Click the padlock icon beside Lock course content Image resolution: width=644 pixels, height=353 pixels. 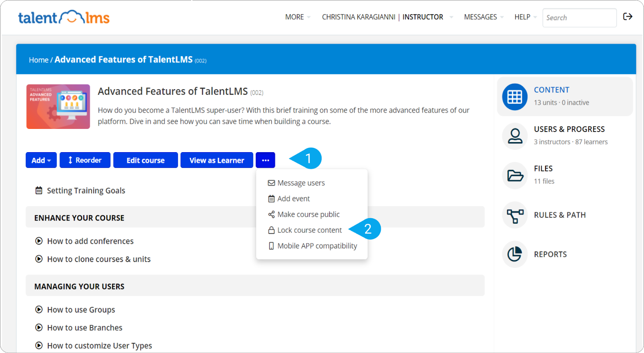271,230
